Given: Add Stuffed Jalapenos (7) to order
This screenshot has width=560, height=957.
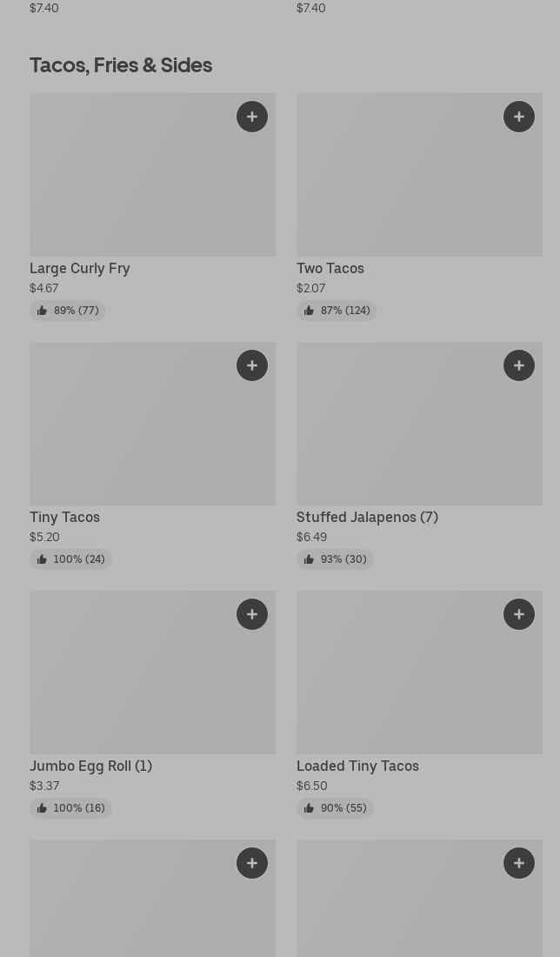Looking at the screenshot, I should (519, 365).
